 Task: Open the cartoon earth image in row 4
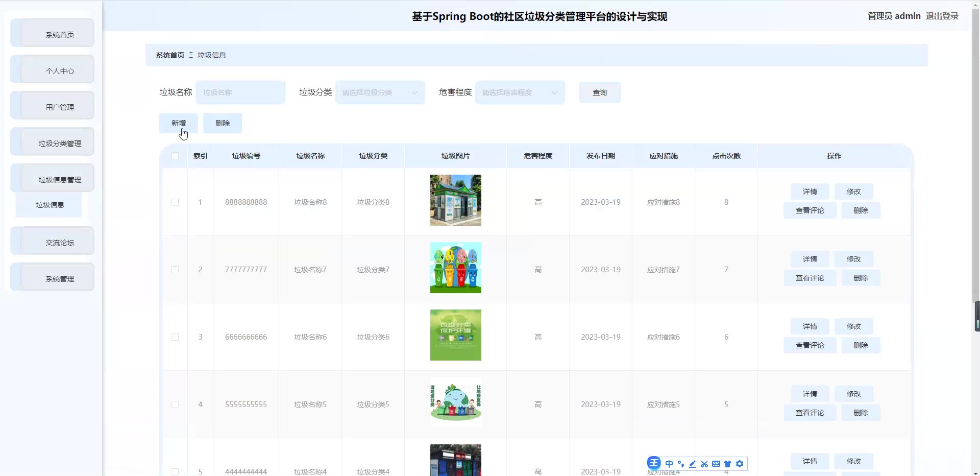(x=456, y=402)
